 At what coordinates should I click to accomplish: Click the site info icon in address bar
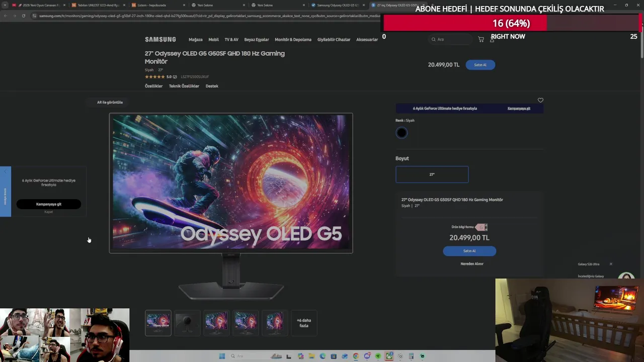(34, 16)
